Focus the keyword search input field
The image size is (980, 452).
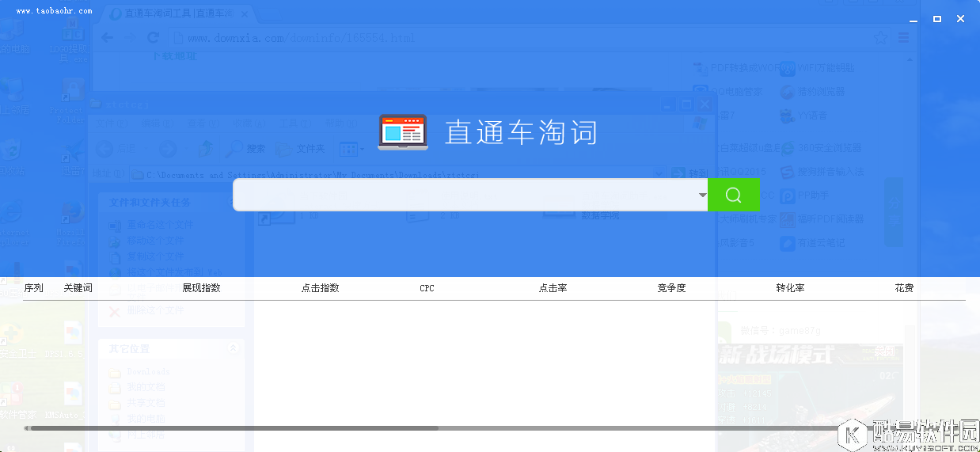(465, 195)
